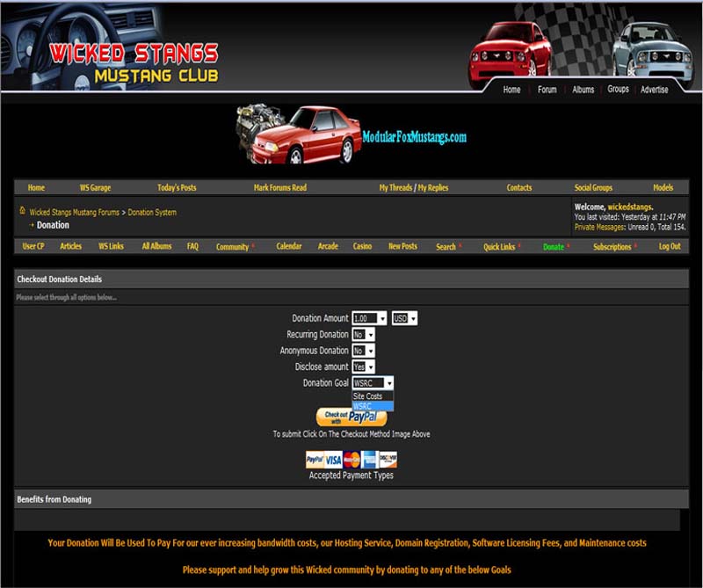Open the Community dropdown menu

point(235,247)
